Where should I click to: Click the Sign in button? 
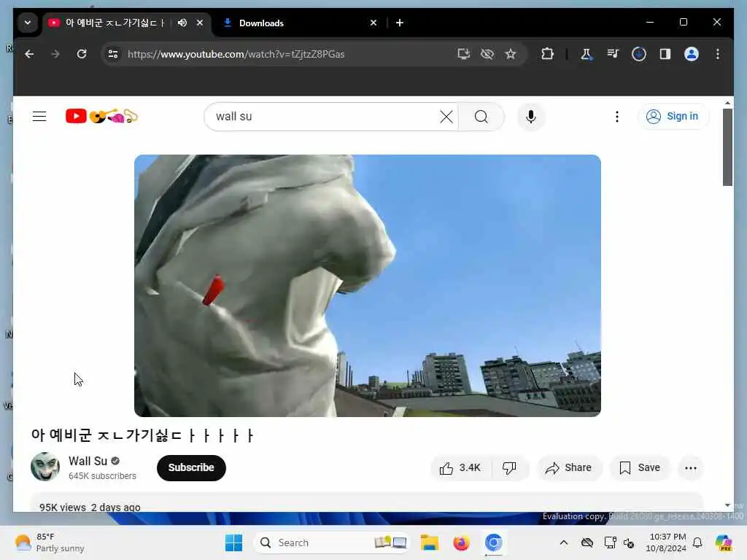pyautogui.click(x=673, y=117)
